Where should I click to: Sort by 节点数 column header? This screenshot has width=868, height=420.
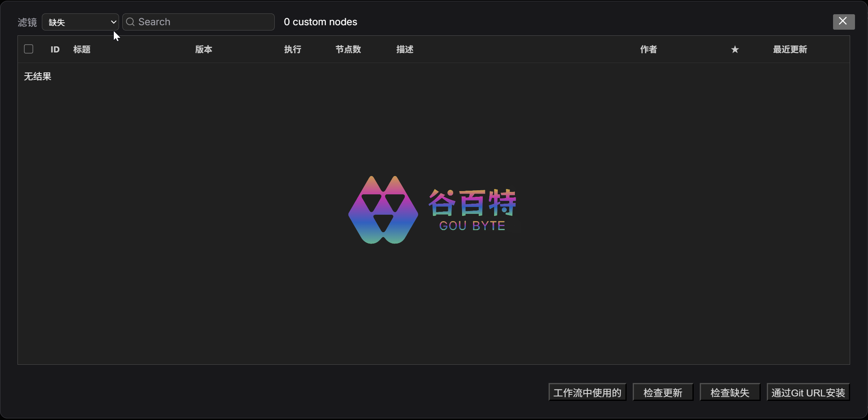click(348, 50)
